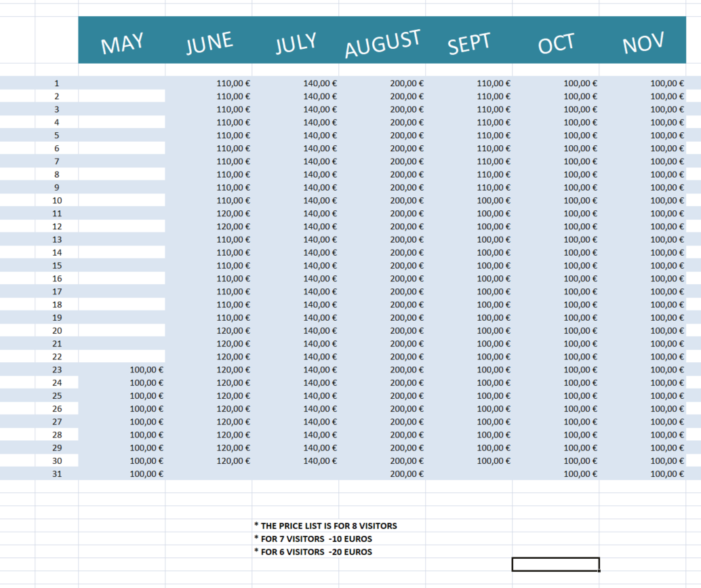Select the SEPT column header
701x588 pixels.
coord(469,43)
